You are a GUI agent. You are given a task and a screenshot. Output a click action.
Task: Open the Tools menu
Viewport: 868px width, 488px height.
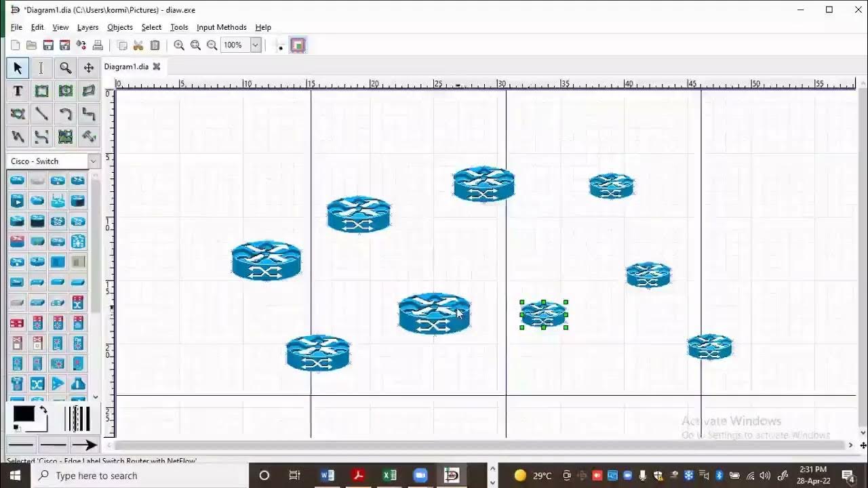tap(179, 27)
